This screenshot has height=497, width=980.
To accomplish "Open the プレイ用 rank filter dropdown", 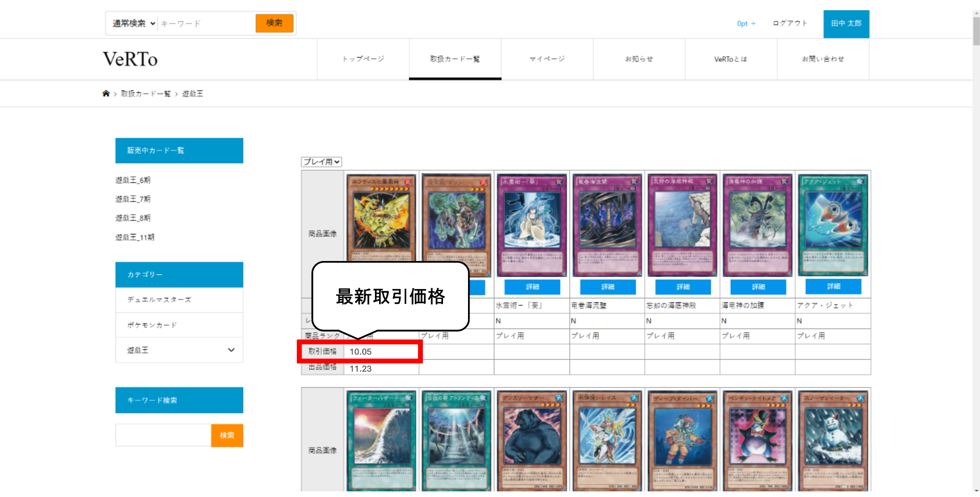I will click(x=321, y=162).
